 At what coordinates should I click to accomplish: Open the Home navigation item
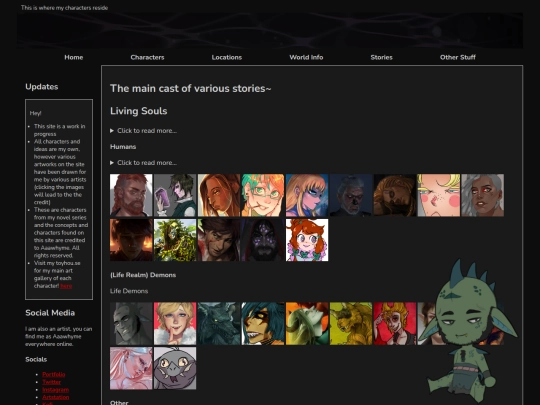point(74,57)
